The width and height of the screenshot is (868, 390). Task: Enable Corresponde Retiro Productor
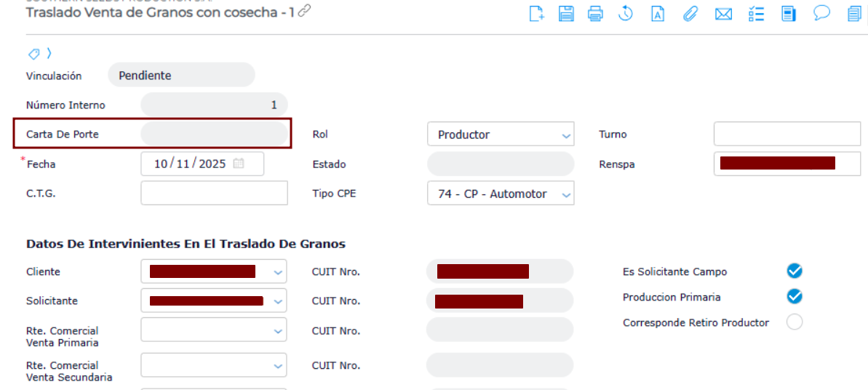coord(795,322)
